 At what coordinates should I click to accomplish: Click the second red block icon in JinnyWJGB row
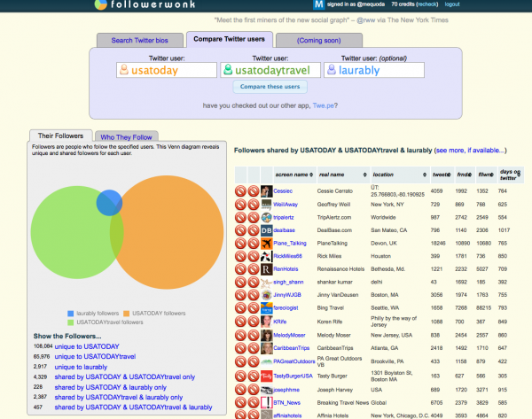point(254,295)
